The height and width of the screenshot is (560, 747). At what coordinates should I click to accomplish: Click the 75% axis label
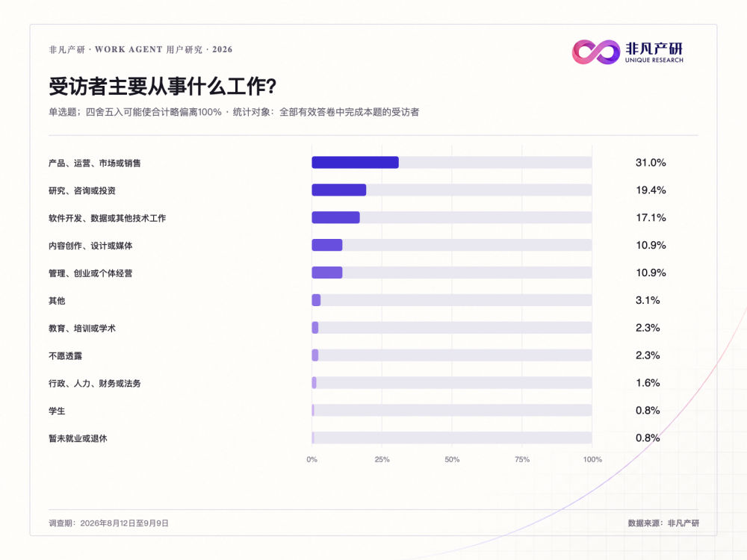tap(522, 459)
